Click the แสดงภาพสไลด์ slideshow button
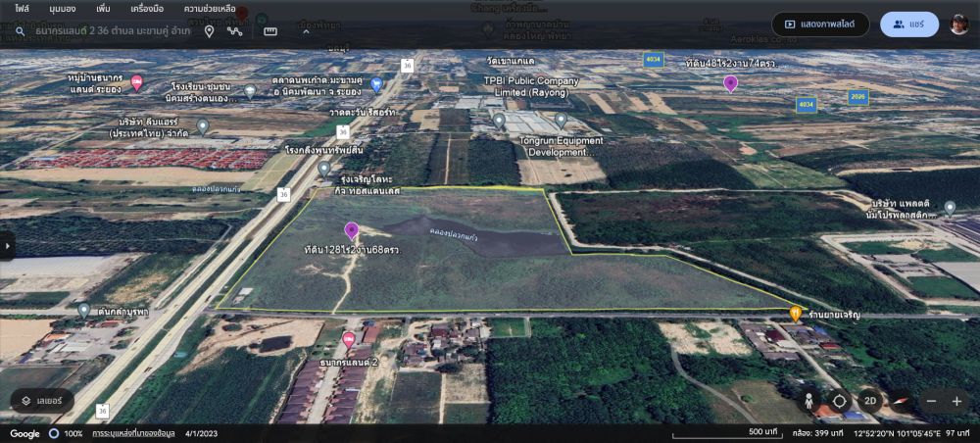 click(x=820, y=25)
